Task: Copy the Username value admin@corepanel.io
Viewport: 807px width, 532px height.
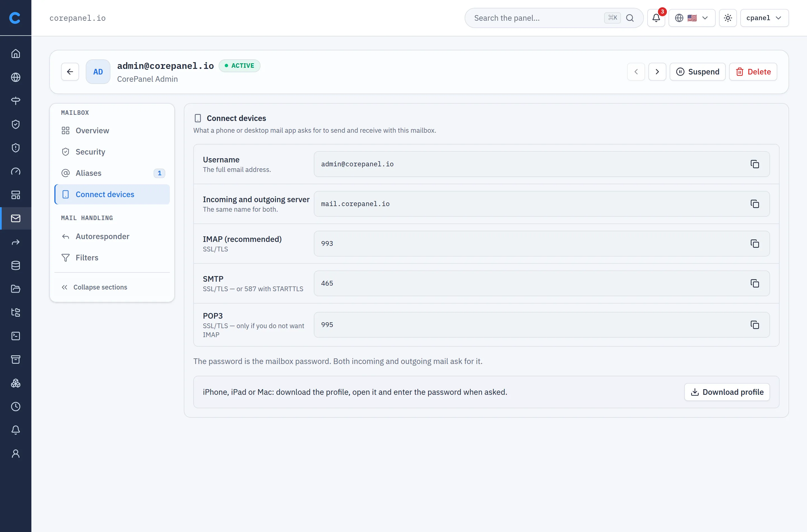Action: (754, 164)
